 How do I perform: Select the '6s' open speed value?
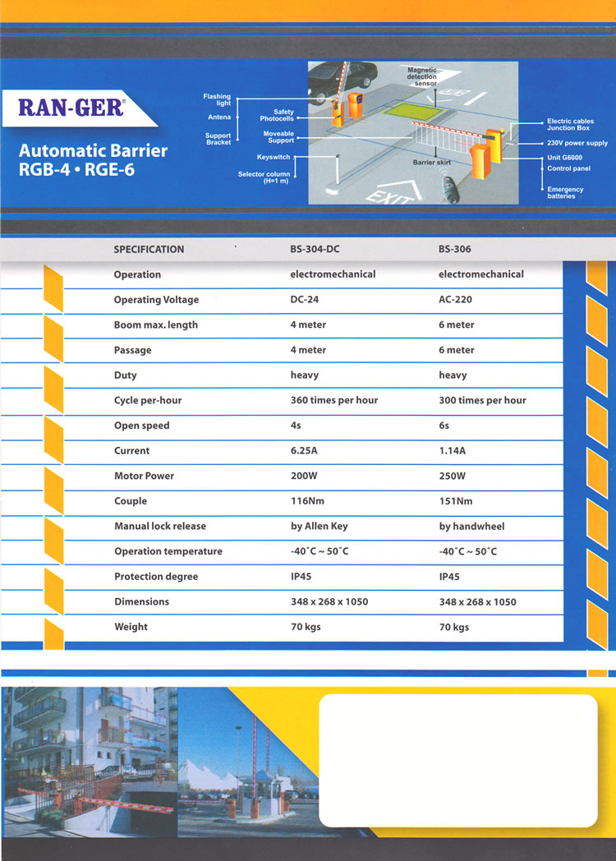(x=444, y=426)
